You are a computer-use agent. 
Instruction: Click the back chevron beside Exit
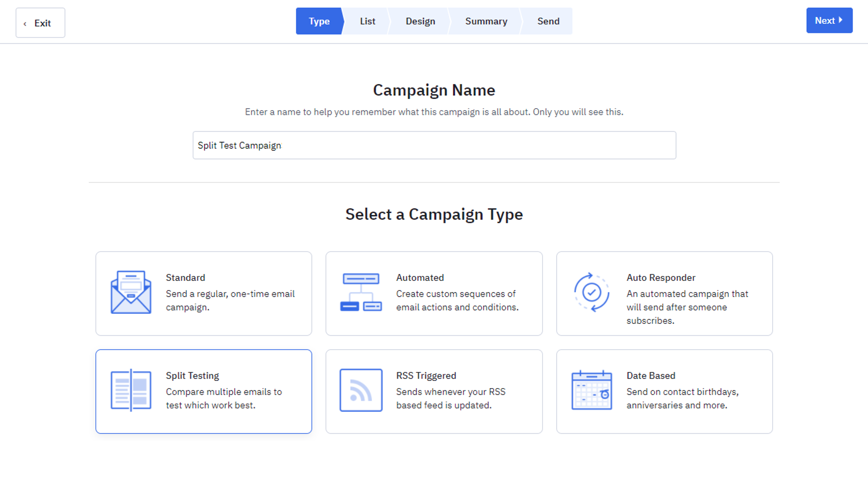(25, 23)
